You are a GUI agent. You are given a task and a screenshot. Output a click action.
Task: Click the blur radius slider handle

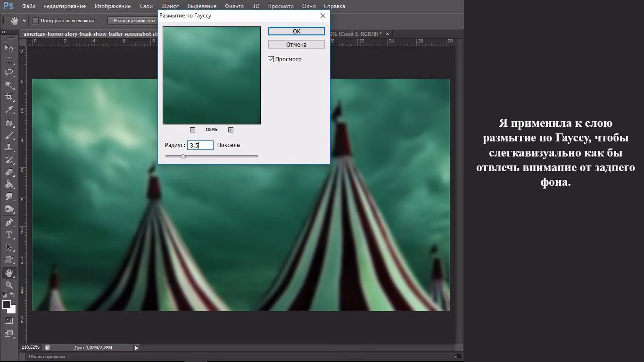click(x=183, y=156)
